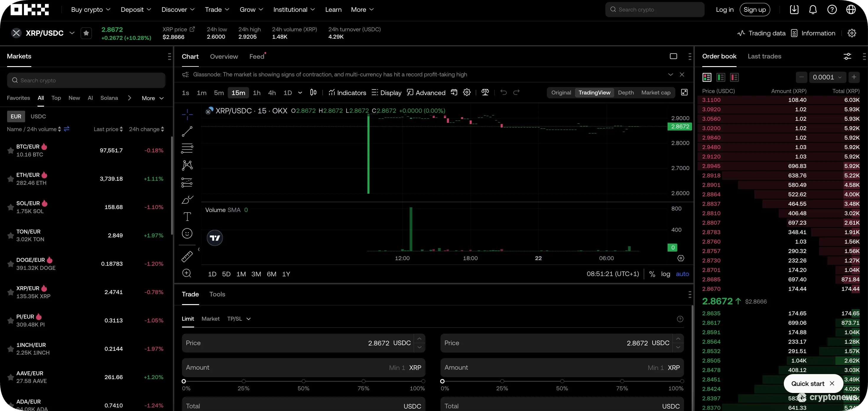Click the Sign up button

pyautogui.click(x=755, y=9)
